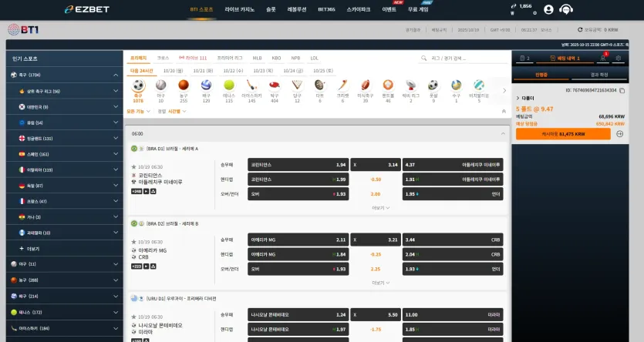The width and height of the screenshot is (644, 342).
Task: Open the notifications person icon with badge
Action: tap(603, 58)
